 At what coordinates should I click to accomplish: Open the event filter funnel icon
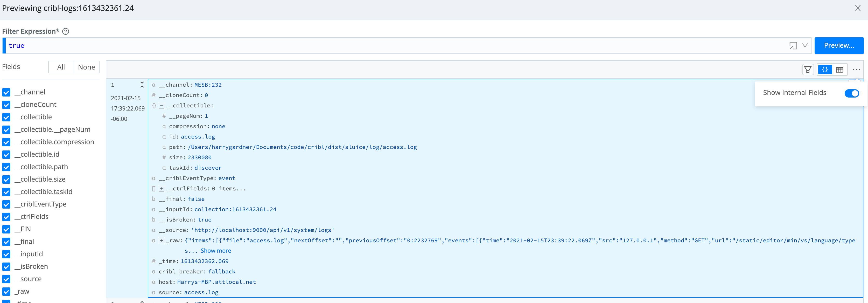[x=808, y=70]
